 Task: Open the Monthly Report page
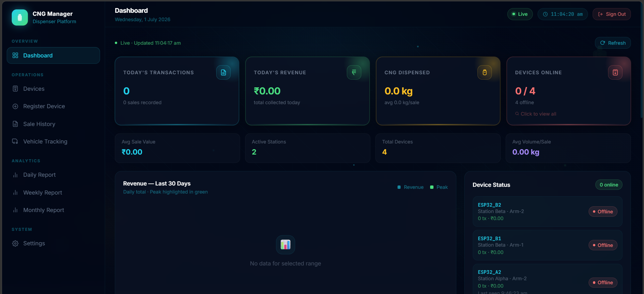coord(53,210)
